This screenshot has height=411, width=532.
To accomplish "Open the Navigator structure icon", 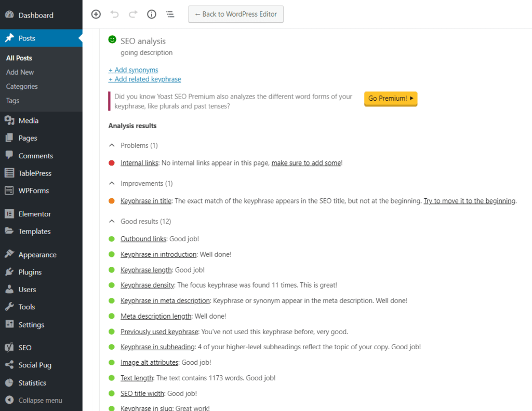I will (x=170, y=14).
